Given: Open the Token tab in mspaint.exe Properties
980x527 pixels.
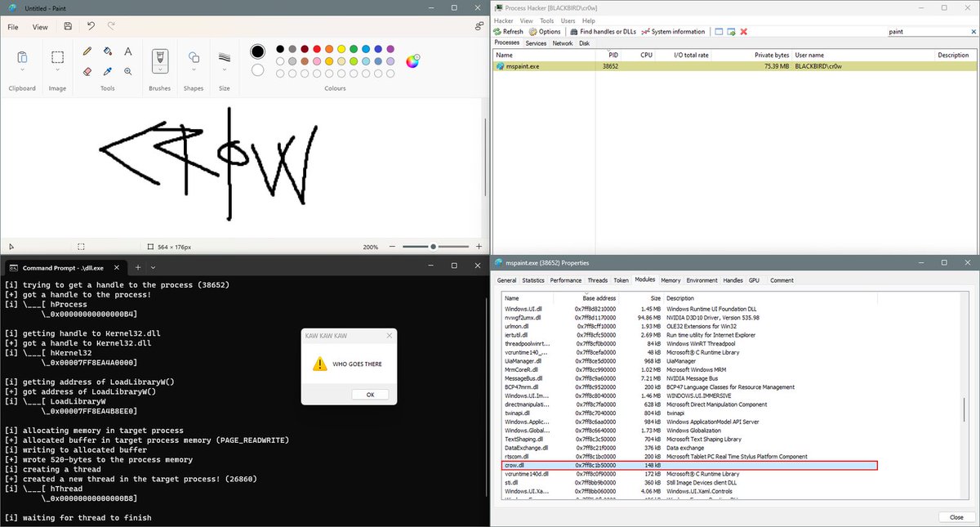Looking at the screenshot, I should click(621, 280).
